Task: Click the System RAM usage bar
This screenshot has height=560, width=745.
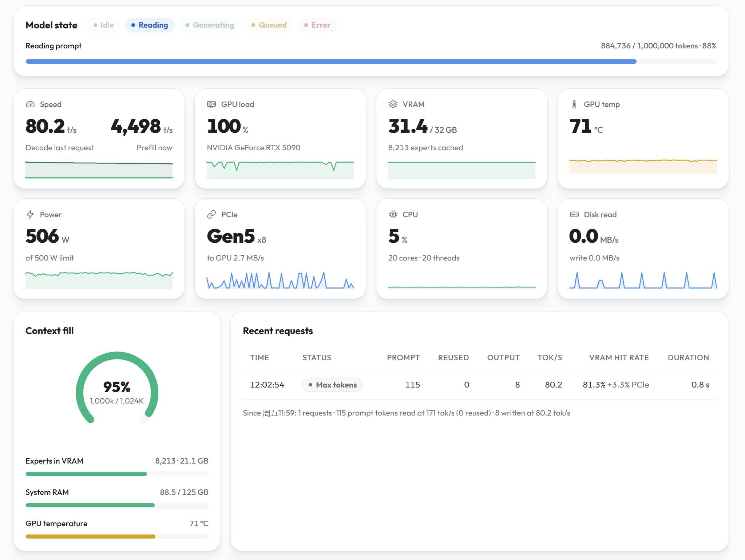Action: (117, 505)
